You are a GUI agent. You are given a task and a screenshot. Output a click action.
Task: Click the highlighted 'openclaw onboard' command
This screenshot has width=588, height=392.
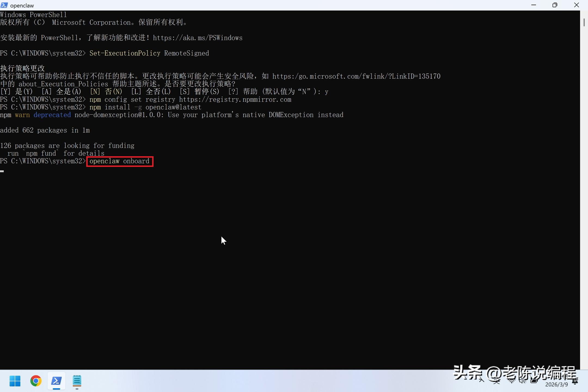coord(120,161)
